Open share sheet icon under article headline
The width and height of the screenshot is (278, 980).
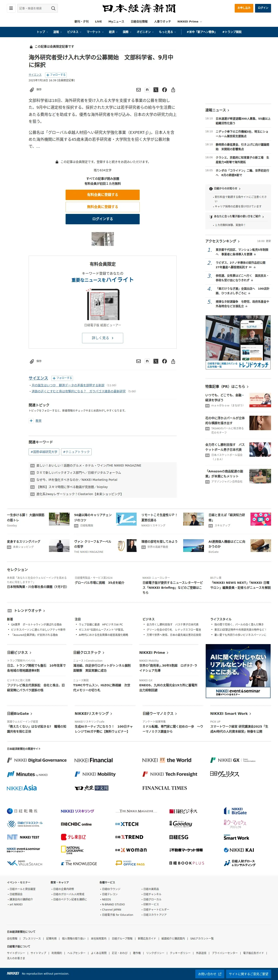click(x=173, y=90)
